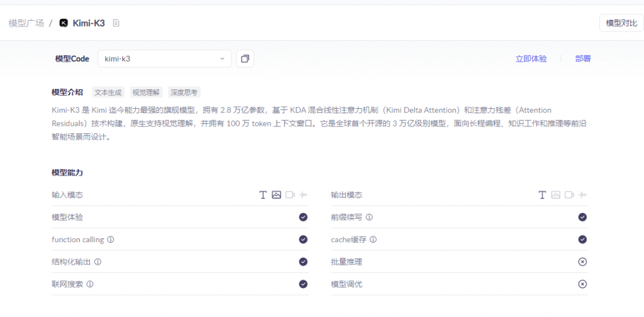Click the 联网搜索 label
644x317 pixels.
pyautogui.click(x=67, y=284)
